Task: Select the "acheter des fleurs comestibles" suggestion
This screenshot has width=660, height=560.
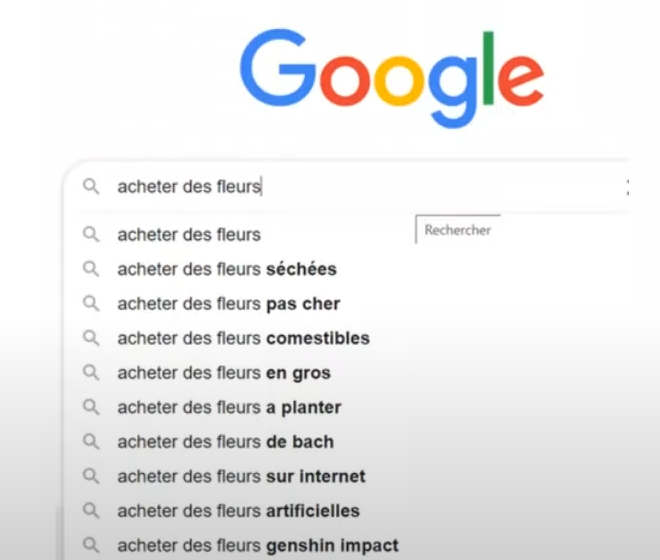Action: point(243,338)
